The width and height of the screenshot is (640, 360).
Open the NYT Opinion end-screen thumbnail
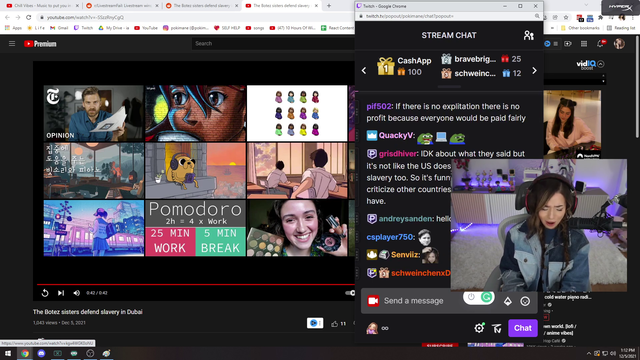tap(94, 113)
